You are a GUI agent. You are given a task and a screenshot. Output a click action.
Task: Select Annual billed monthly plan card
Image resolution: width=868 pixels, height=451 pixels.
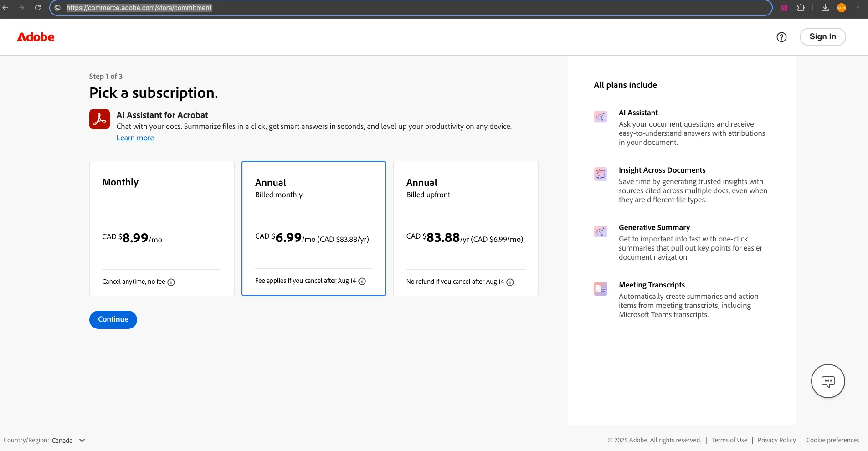(x=314, y=228)
